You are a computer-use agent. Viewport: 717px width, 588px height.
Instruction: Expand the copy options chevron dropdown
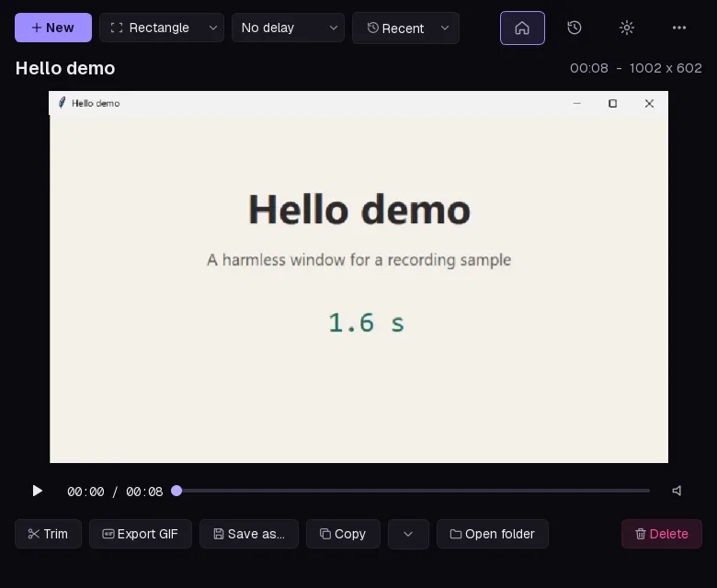point(408,534)
